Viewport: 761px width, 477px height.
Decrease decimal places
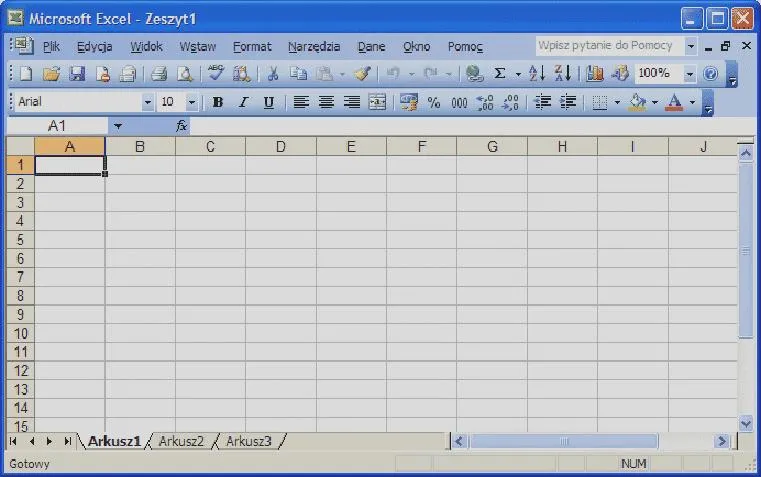pyautogui.click(x=511, y=102)
